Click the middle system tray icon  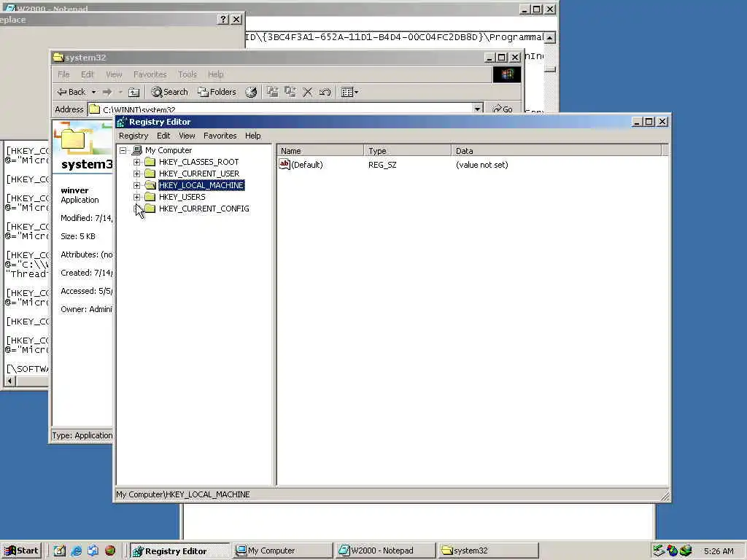[672, 551]
